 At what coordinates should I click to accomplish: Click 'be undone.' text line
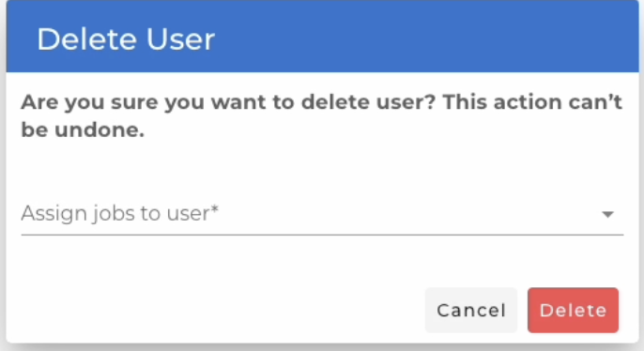pos(83,130)
